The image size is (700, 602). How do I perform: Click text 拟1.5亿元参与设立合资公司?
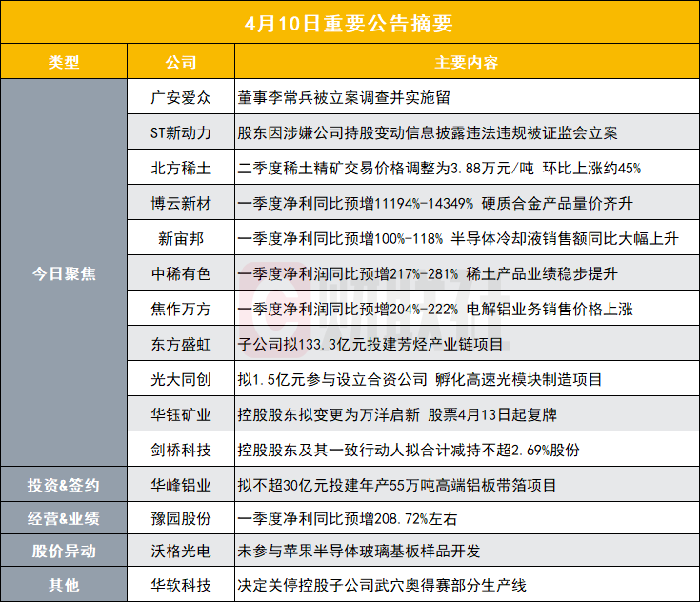coord(332,380)
